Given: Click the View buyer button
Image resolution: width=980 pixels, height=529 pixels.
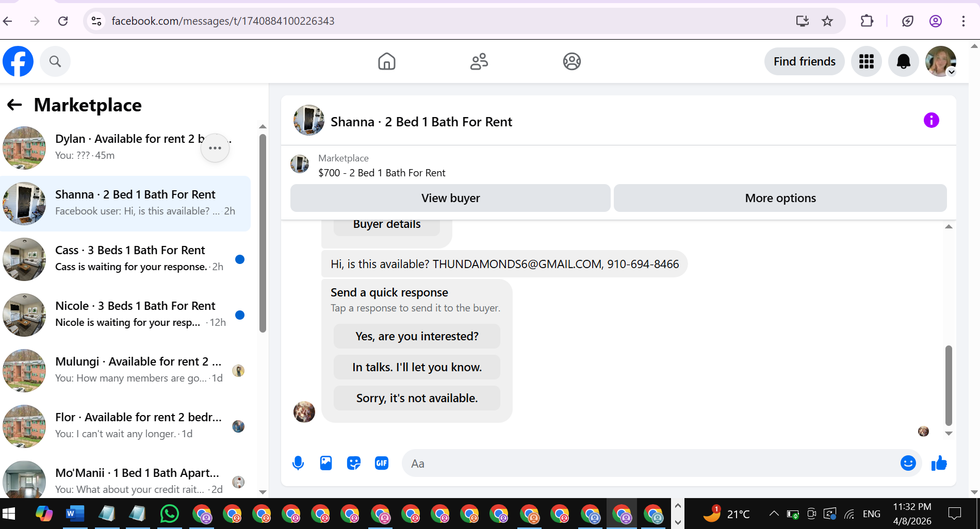Looking at the screenshot, I should 450,198.
